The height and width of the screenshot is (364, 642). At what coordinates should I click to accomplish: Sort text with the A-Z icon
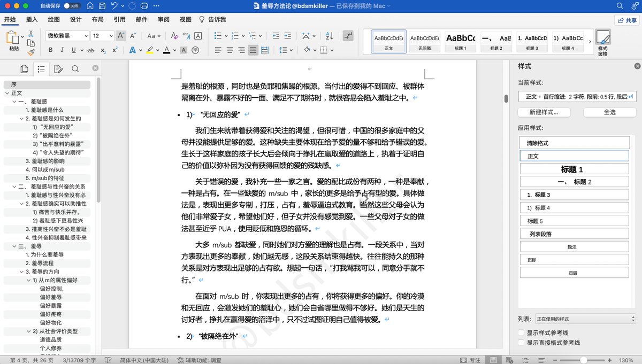(328, 36)
